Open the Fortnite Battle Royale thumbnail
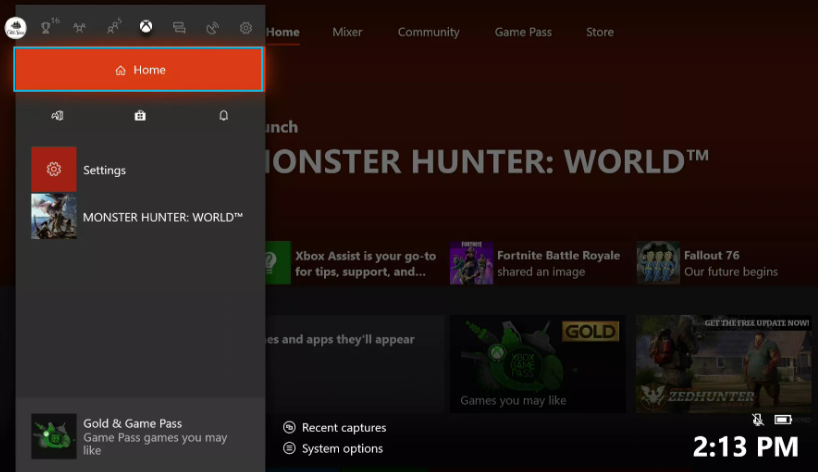Viewport: 818px width, 472px height. point(471,263)
